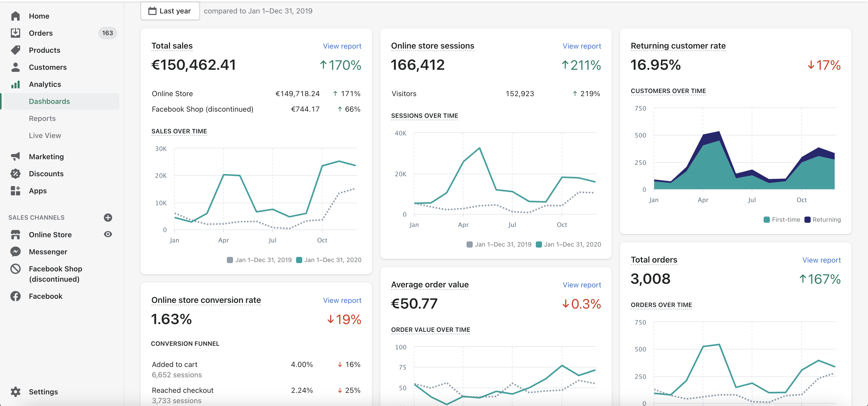Click the Facebook logo icon
Screen dimensions: 868x406
coord(16,296)
